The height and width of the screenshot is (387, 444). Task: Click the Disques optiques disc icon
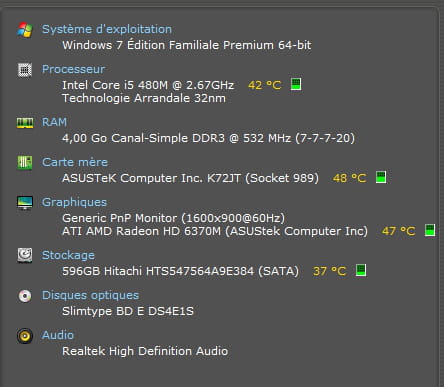(25, 296)
